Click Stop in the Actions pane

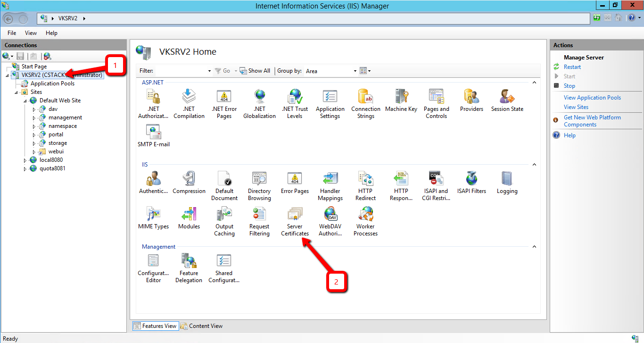[570, 86]
